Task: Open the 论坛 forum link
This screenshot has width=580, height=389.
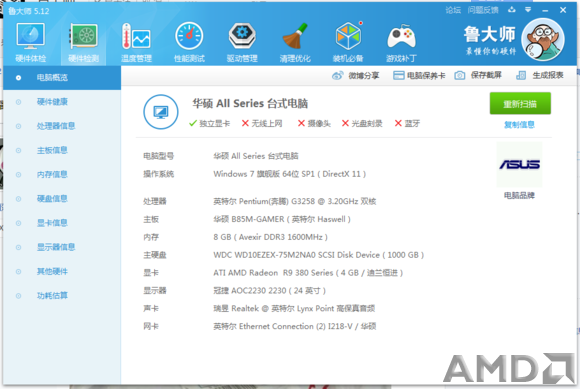Action: (x=453, y=10)
